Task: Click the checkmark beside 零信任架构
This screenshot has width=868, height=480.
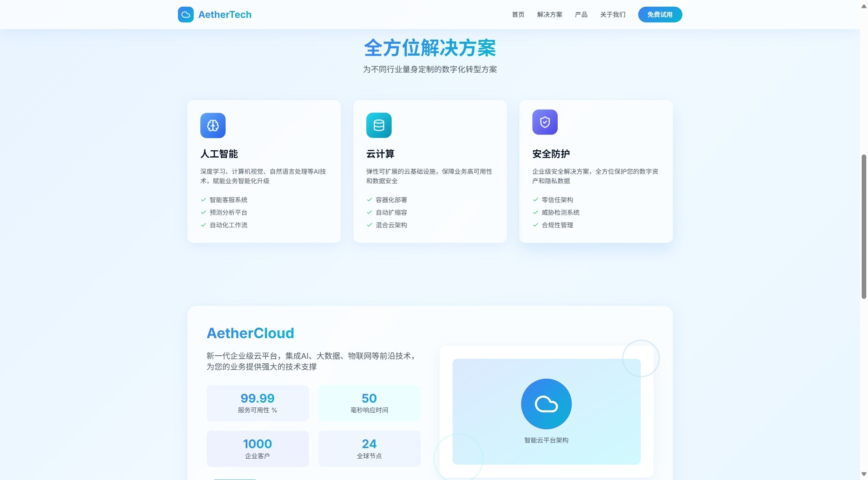Action: click(x=535, y=200)
